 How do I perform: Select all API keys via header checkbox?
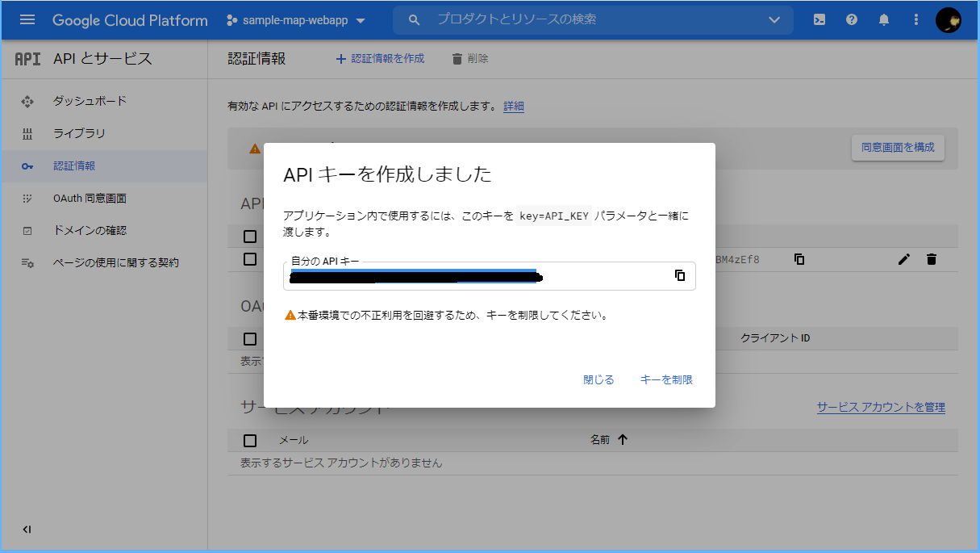point(249,234)
